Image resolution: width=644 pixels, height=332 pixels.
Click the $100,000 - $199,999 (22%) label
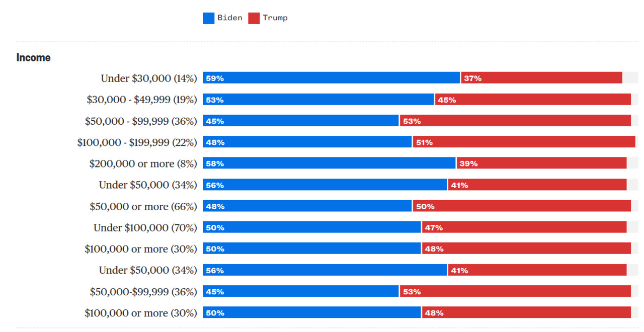(137, 142)
